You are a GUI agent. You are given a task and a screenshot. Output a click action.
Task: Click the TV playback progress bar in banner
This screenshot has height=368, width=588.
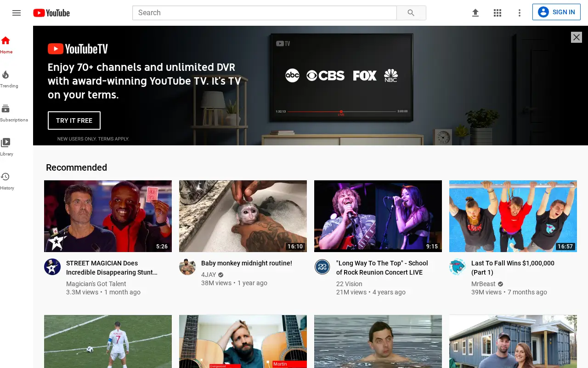click(x=341, y=111)
